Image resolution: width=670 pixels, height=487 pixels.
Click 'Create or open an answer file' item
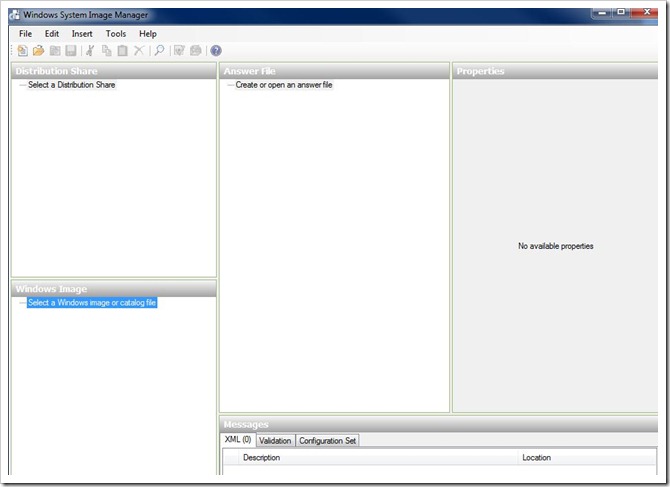(x=284, y=85)
